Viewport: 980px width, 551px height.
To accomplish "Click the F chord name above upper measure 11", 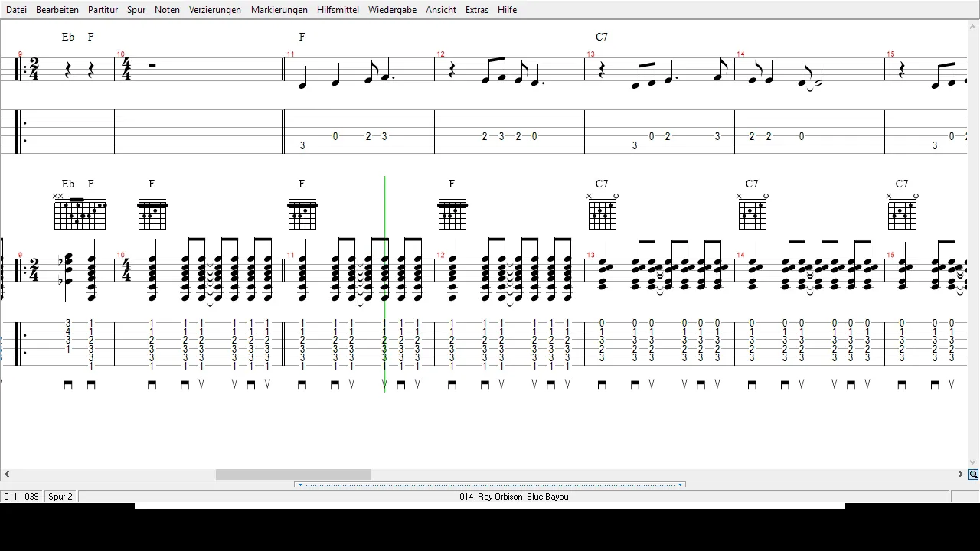I will click(302, 37).
